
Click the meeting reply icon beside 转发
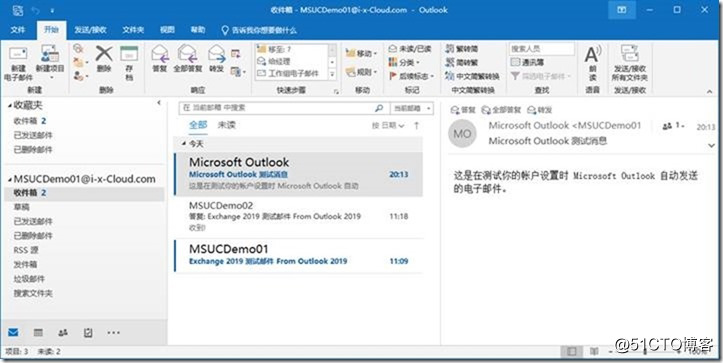(236, 53)
